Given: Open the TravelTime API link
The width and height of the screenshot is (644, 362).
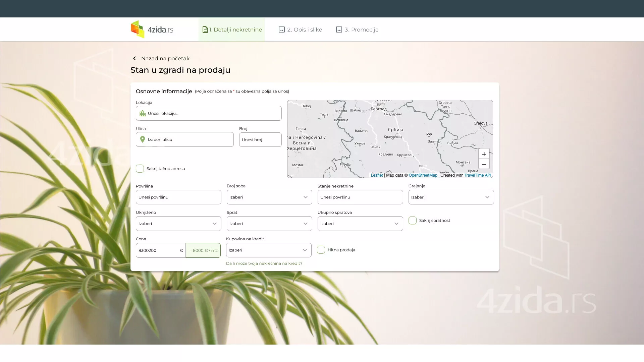Looking at the screenshot, I should tap(478, 175).
